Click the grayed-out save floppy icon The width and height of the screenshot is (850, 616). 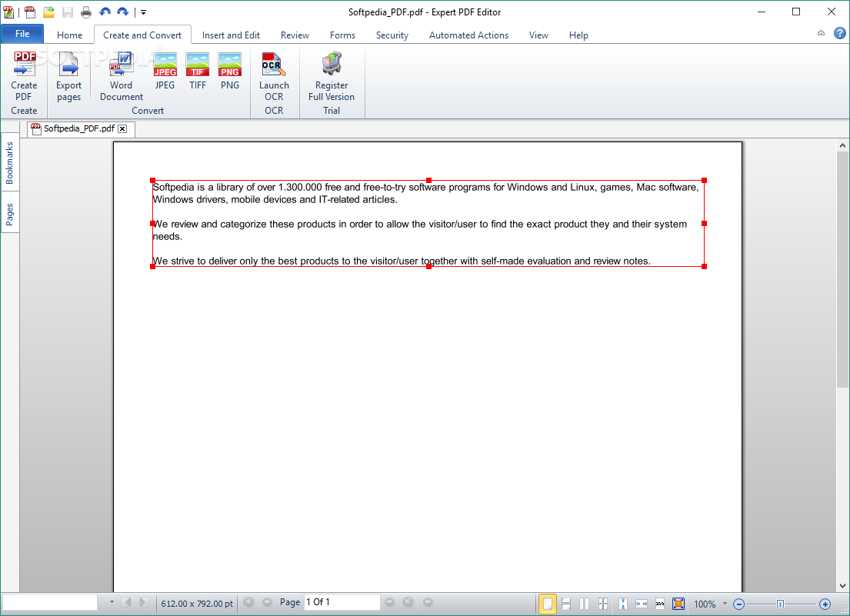[x=68, y=12]
